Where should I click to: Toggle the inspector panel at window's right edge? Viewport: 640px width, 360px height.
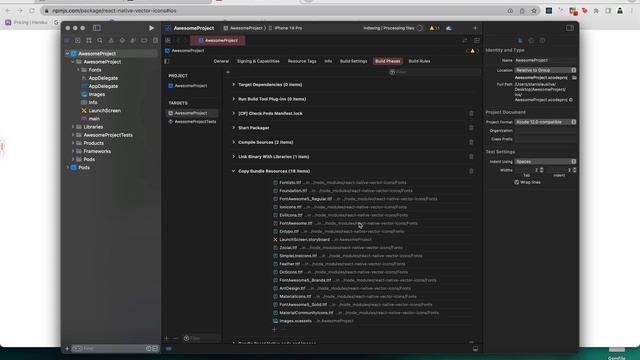tap(570, 28)
